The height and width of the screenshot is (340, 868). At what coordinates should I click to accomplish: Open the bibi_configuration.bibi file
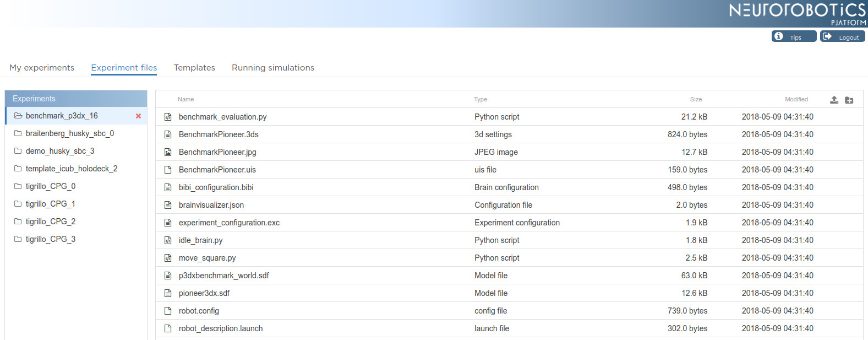pos(216,187)
